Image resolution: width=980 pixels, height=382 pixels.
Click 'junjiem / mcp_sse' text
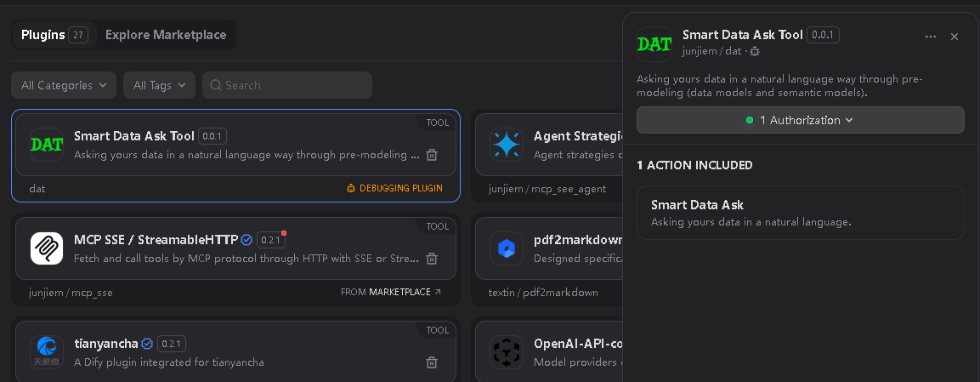(71, 292)
